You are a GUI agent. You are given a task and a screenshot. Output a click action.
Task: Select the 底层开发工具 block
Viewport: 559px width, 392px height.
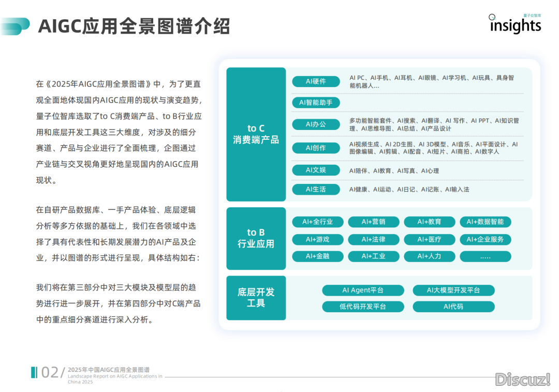click(x=256, y=298)
